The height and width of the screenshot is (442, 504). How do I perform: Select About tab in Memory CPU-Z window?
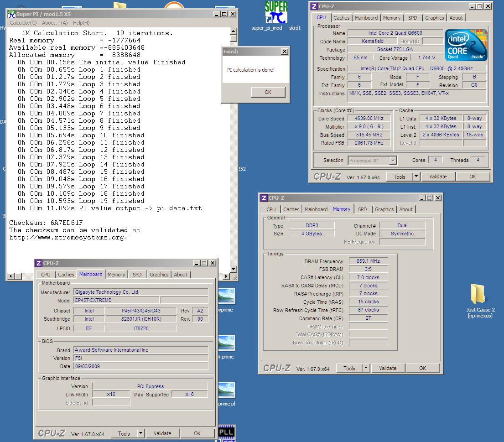(405, 209)
